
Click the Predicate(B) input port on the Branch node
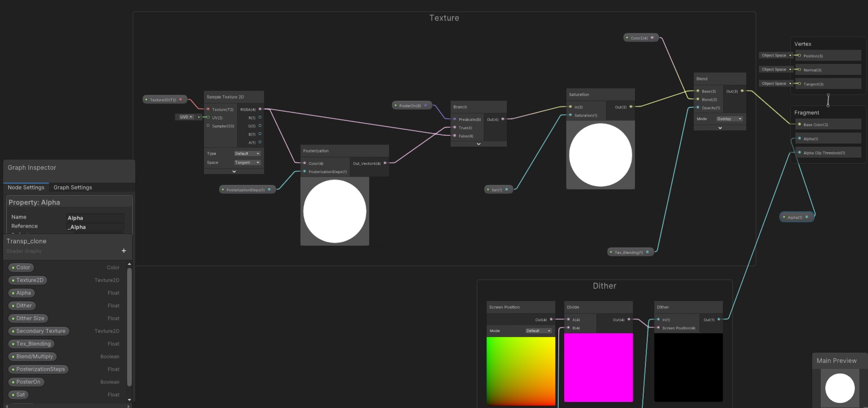[455, 119]
